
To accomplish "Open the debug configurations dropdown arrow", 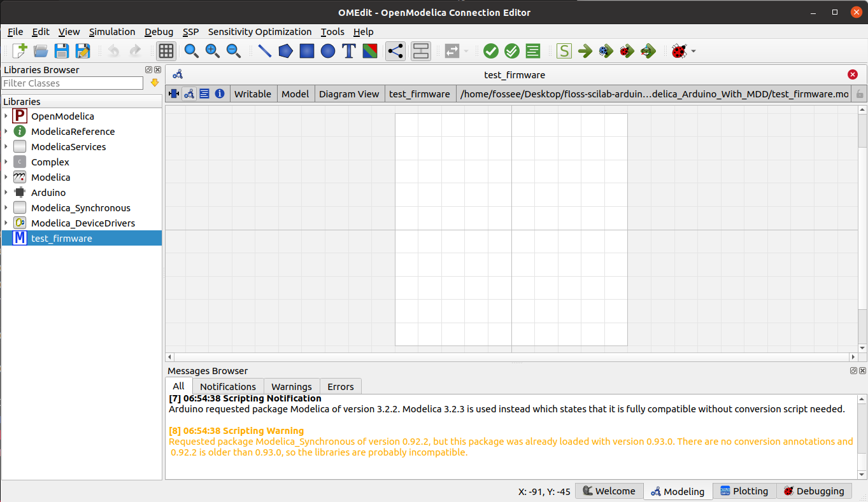I will click(694, 51).
